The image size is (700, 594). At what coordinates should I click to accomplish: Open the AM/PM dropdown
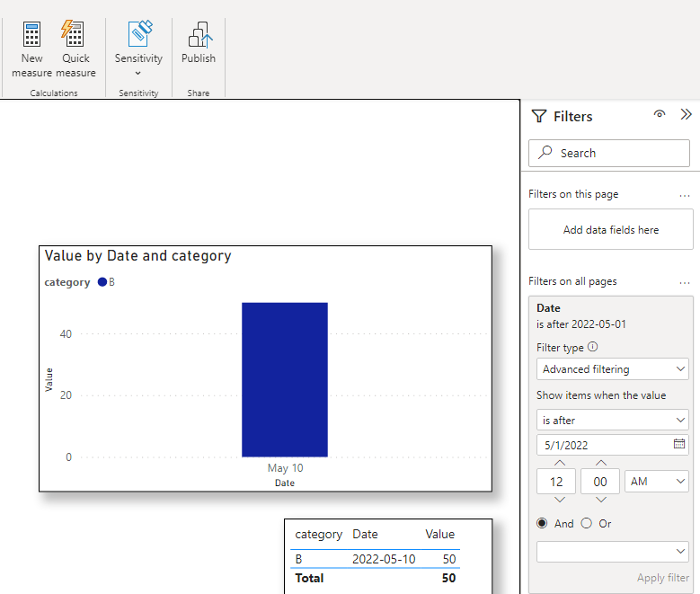657,482
